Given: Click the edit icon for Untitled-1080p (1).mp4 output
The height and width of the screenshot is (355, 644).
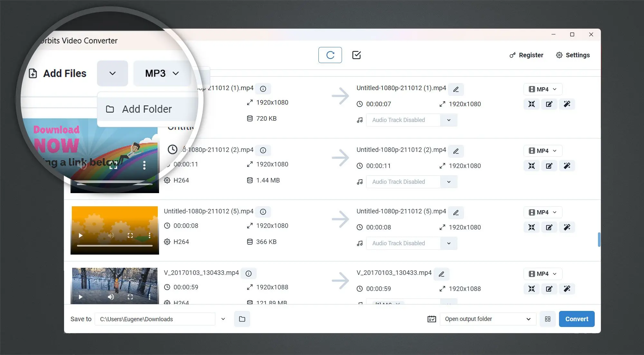Looking at the screenshot, I should pos(549,104).
